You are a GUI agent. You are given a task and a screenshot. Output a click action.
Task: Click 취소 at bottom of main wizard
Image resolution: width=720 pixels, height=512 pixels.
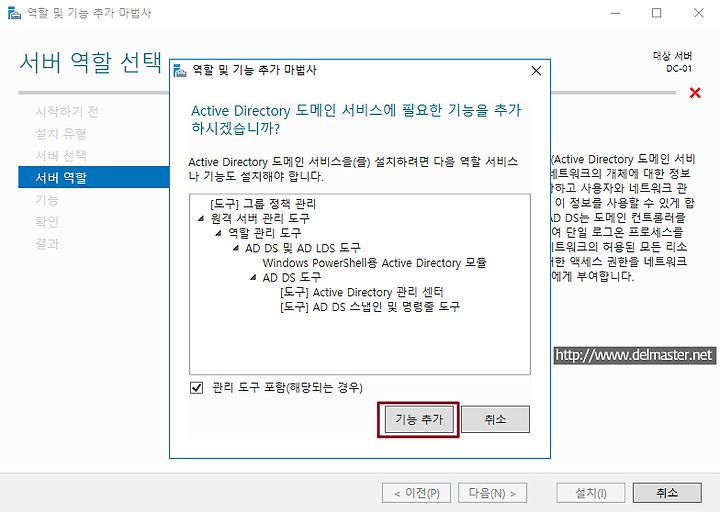tap(667, 493)
